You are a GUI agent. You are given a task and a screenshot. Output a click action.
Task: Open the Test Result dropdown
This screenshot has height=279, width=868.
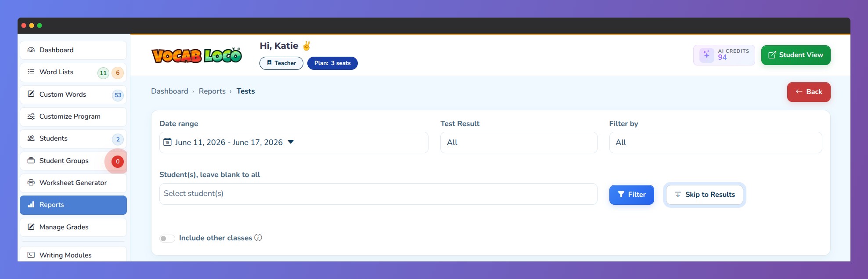coord(519,142)
